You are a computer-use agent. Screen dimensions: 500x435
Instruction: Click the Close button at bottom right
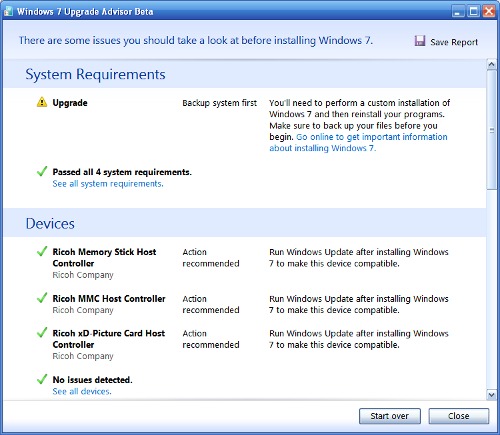(459, 416)
